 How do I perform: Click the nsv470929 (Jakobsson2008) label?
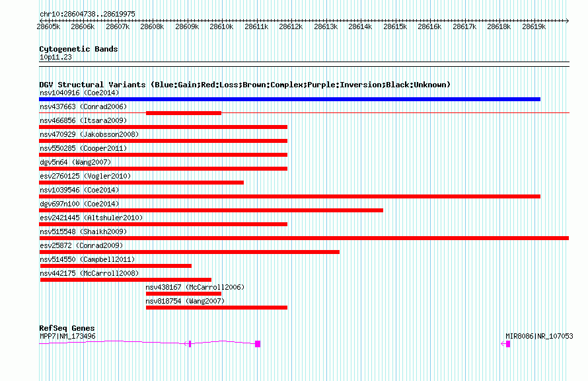click(x=89, y=134)
